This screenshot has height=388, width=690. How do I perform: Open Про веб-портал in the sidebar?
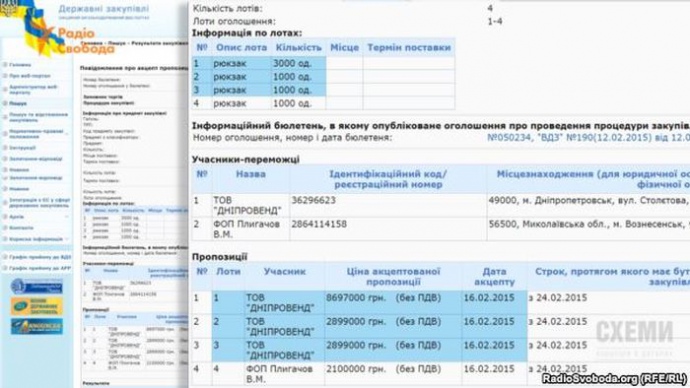(30, 76)
